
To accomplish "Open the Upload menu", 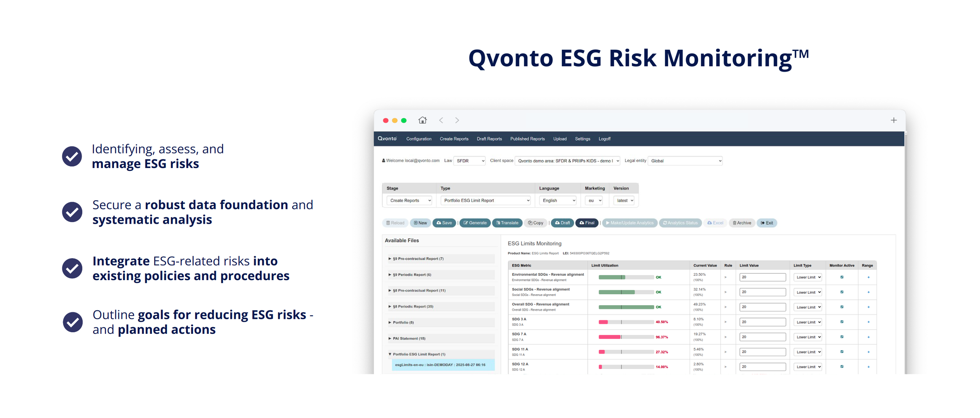I will tap(560, 139).
